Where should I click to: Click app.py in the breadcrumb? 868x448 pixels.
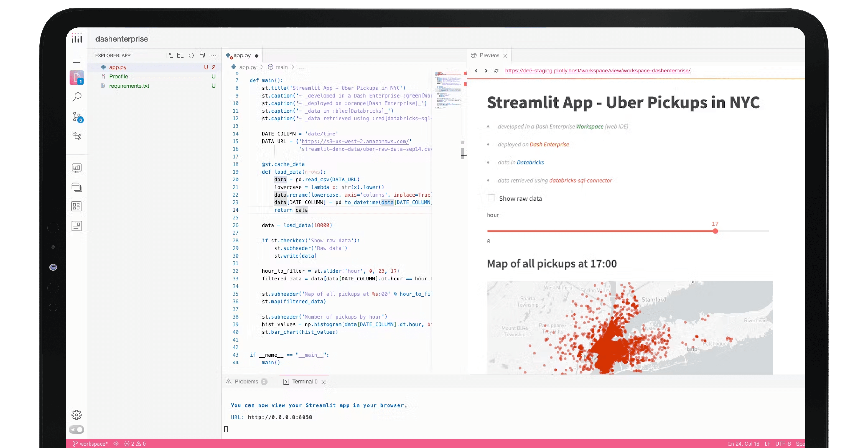click(x=248, y=67)
